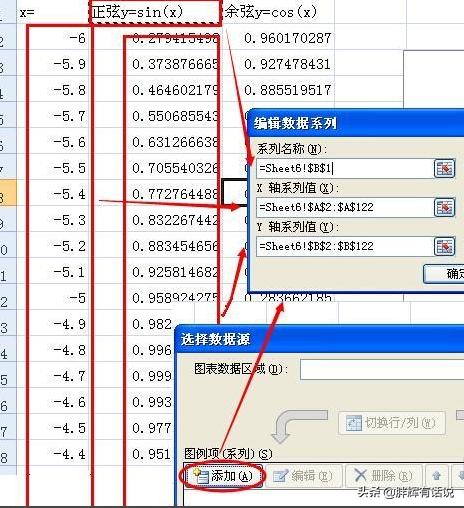The image size is (464, 508).
Task: Select header cell x=
Action: [x=53, y=13]
